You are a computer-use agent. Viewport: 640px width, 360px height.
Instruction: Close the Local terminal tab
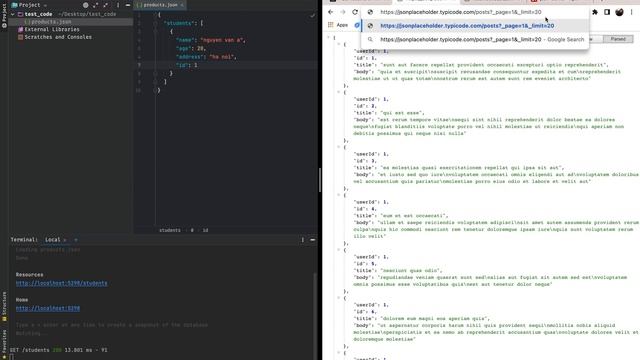(65, 240)
